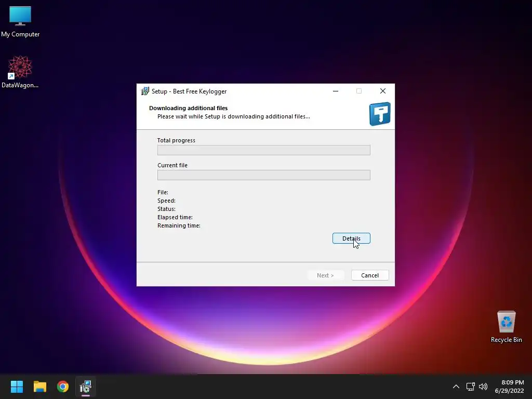Select the DataWagon desktop shortcut
Screen dimensions: 532x399
[x=20, y=72]
